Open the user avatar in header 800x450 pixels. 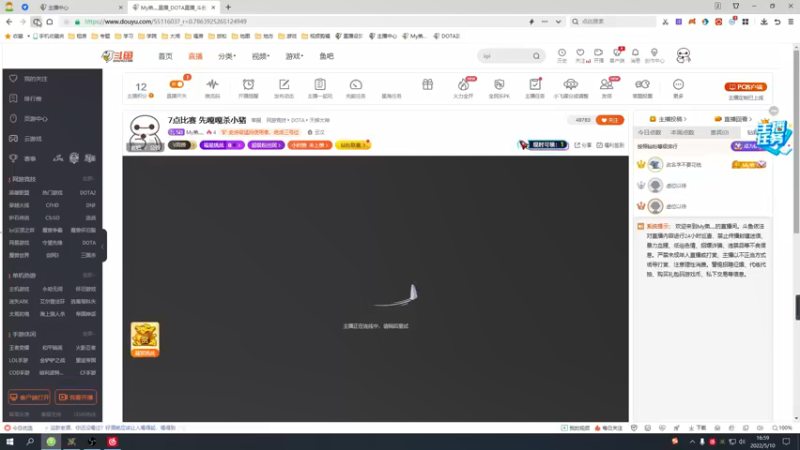tap(683, 55)
